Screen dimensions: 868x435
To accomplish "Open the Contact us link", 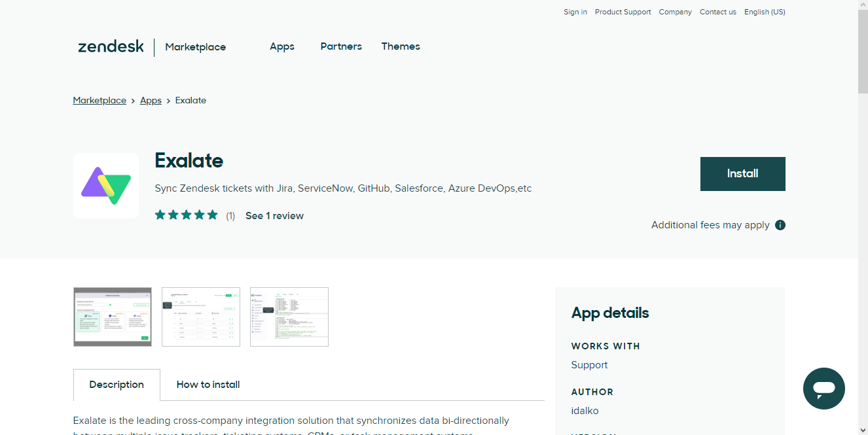I will coord(718,12).
